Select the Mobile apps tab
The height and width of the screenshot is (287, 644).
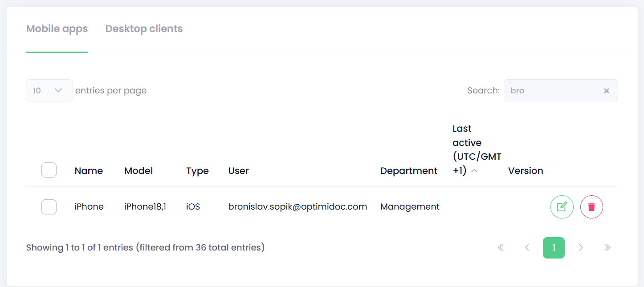[x=57, y=29]
